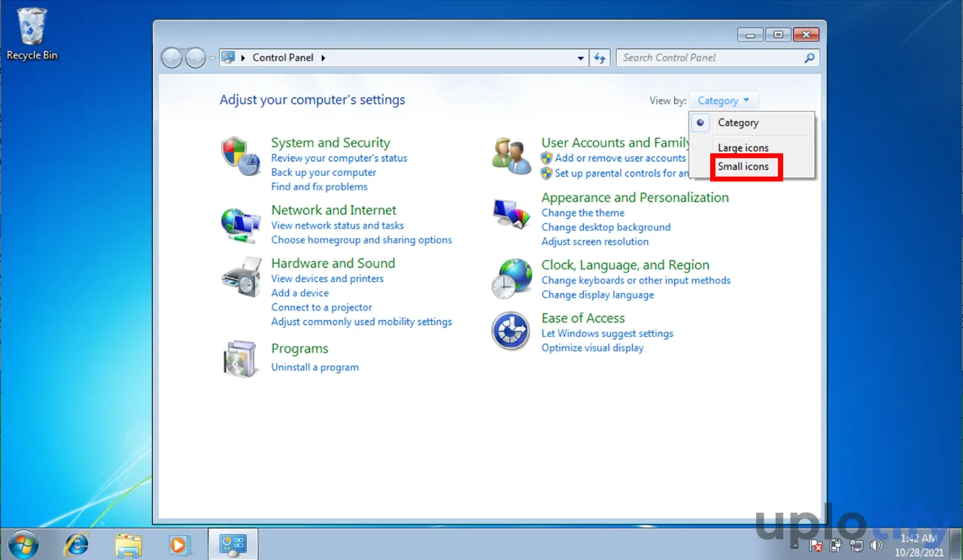
Task: Open the recent pages dropdown next to Forward
Action: tap(212, 58)
